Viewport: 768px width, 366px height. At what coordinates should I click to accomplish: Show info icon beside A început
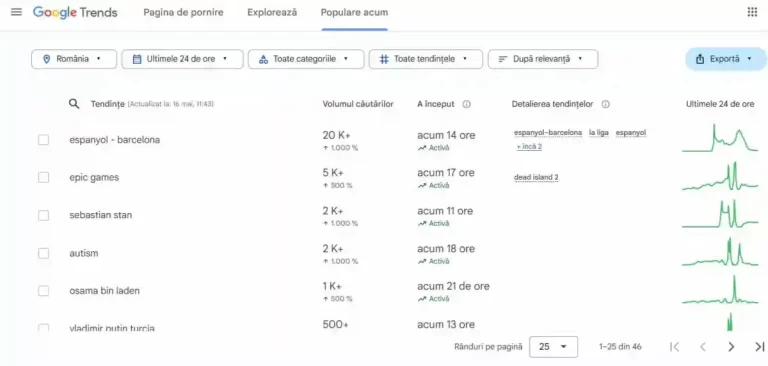[x=466, y=104]
